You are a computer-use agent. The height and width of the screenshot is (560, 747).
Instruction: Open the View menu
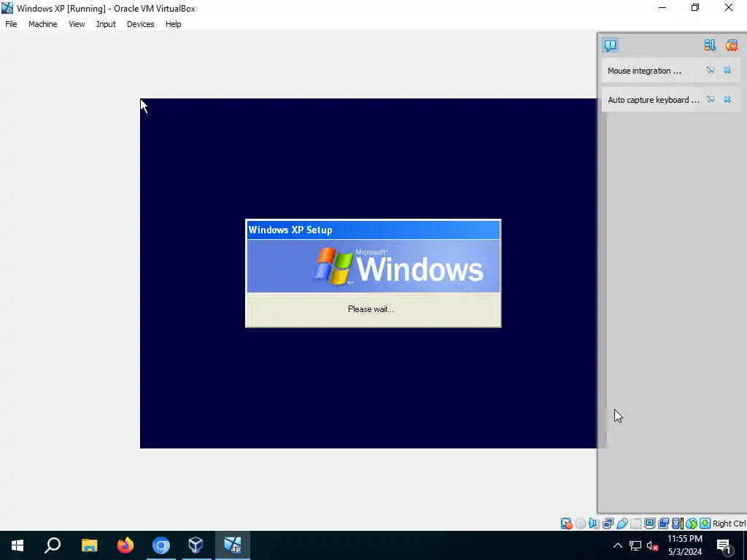[77, 24]
